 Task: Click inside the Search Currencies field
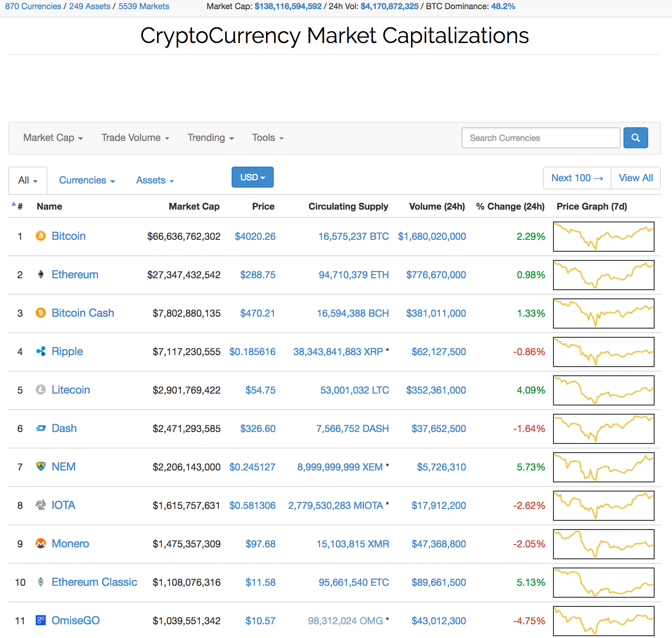541,138
